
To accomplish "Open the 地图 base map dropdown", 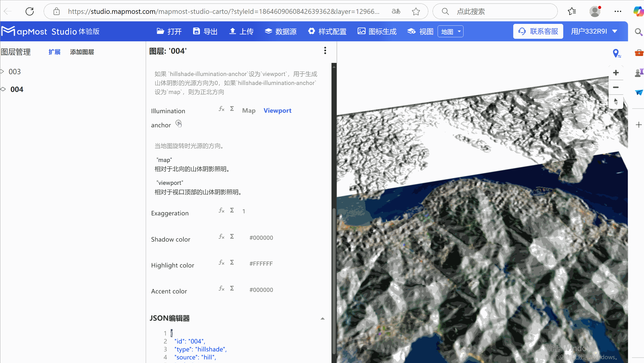I will pos(450,31).
